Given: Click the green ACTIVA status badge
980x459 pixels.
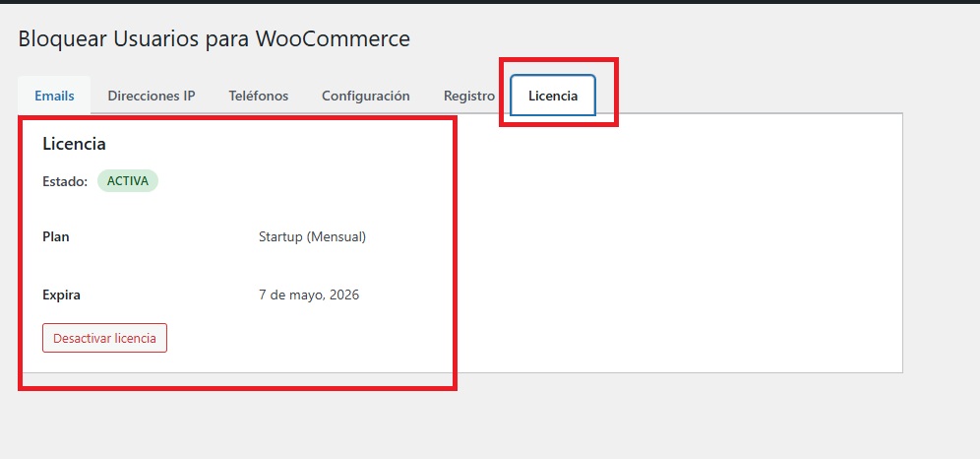Looking at the screenshot, I should click(x=127, y=181).
